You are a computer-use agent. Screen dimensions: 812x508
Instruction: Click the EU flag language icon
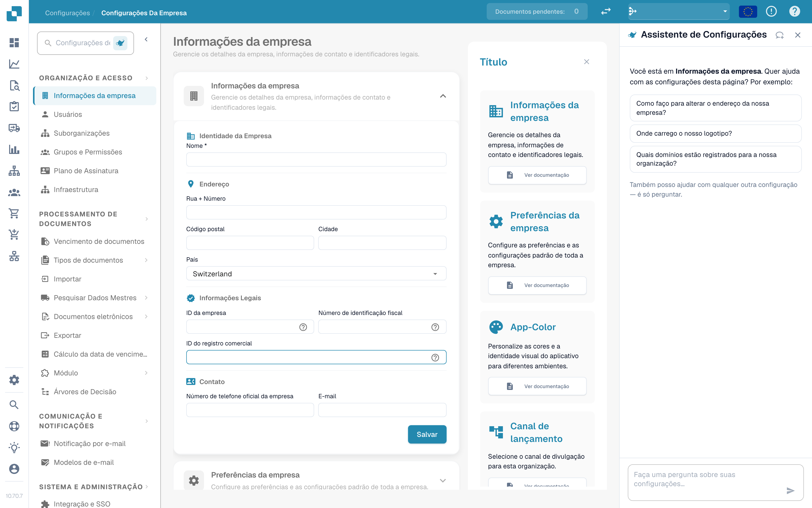coord(748,11)
